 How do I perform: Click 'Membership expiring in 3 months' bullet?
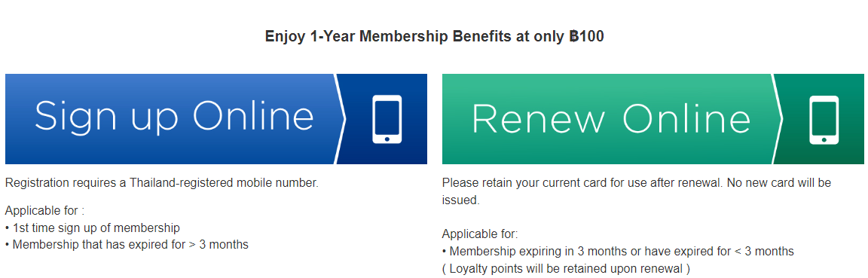618,252
